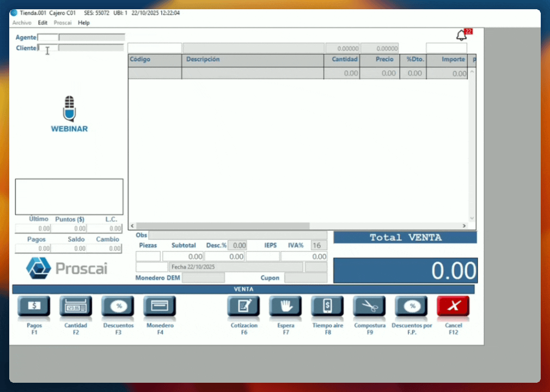
Task: Select the Monedero F4 card icon
Action: (160, 307)
